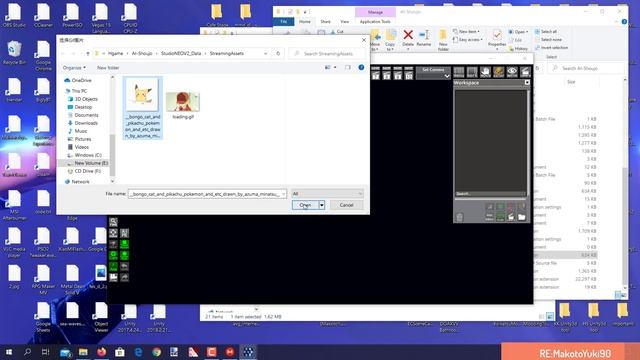
Task: Click the Open button in the file dialog
Action: point(305,205)
